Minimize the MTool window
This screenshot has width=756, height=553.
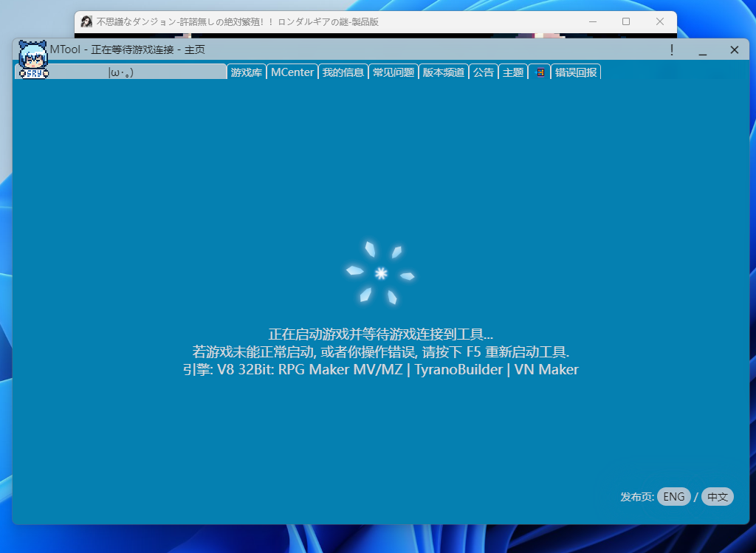703,49
